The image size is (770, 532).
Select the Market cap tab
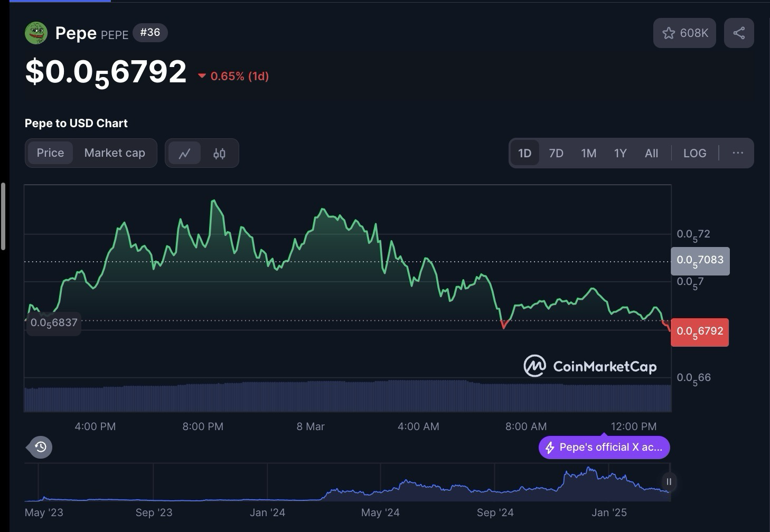[115, 153]
